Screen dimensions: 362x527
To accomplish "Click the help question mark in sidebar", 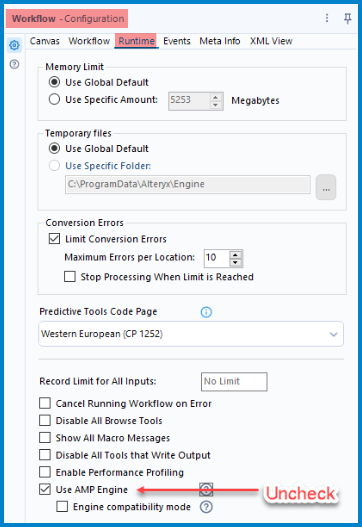I will point(14,64).
